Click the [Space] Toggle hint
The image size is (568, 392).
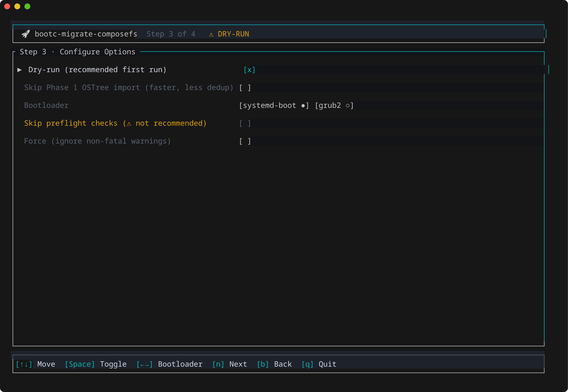point(96,364)
